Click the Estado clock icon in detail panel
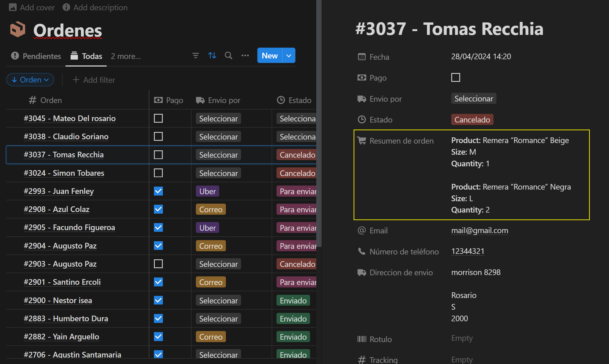 [x=362, y=120]
